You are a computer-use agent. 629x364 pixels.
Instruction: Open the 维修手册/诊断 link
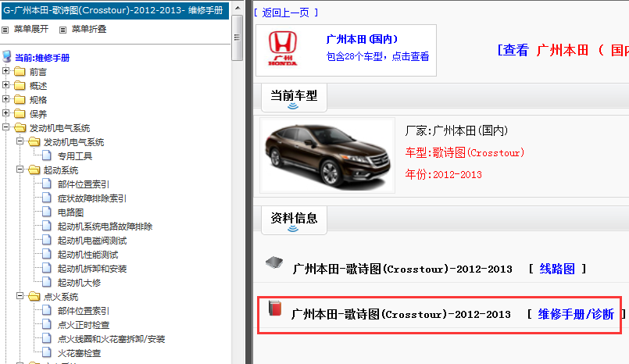point(576,314)
